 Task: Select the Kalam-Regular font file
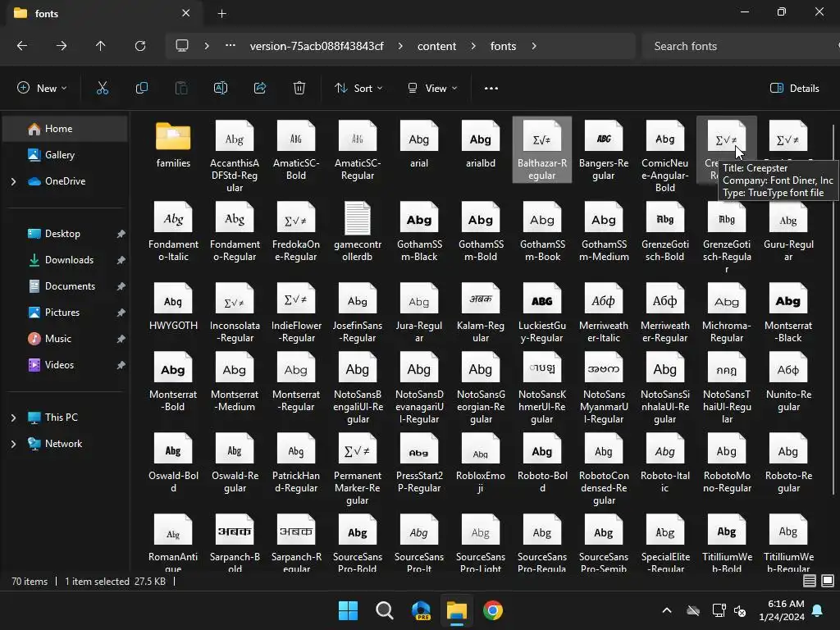point(481,313)
